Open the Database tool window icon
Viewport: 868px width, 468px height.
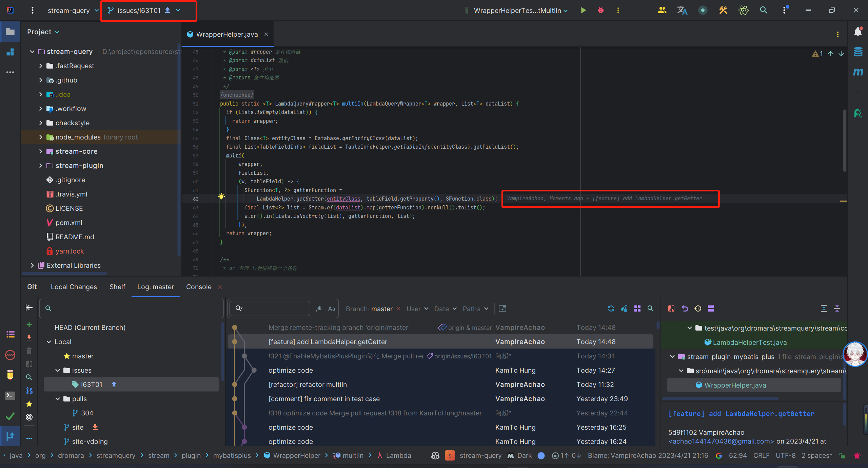tap(858, 52)
